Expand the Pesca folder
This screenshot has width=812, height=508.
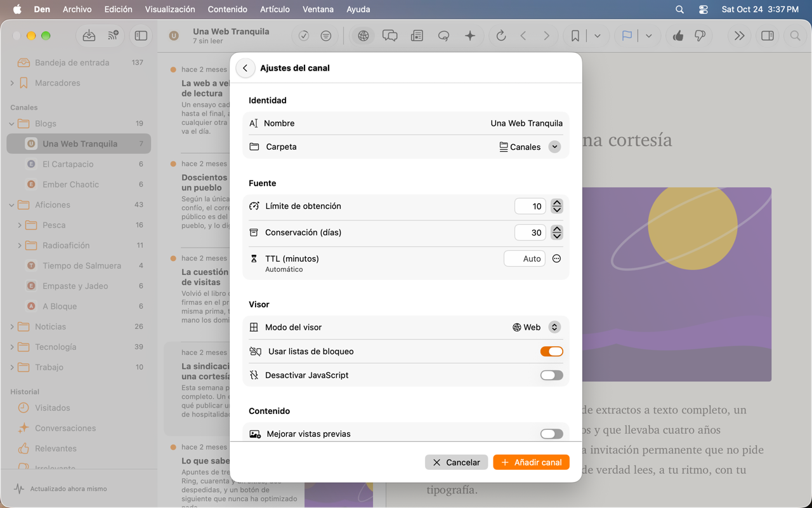(20, 225)
